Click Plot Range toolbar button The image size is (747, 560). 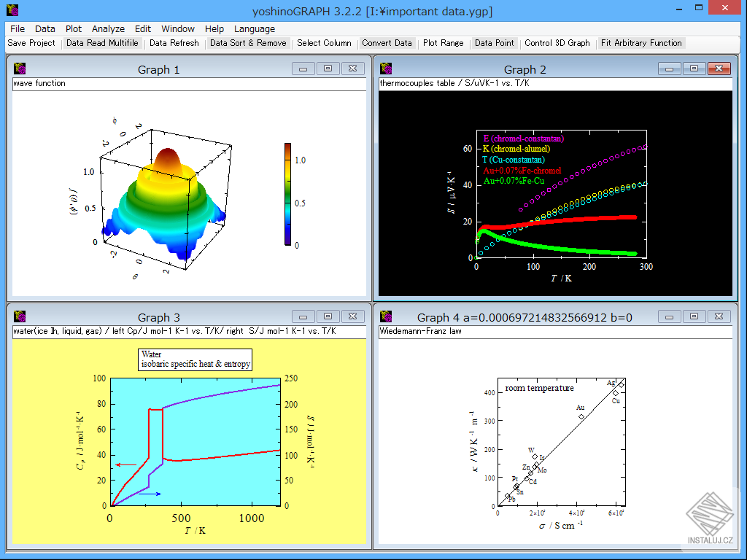(x=443, y=43)
